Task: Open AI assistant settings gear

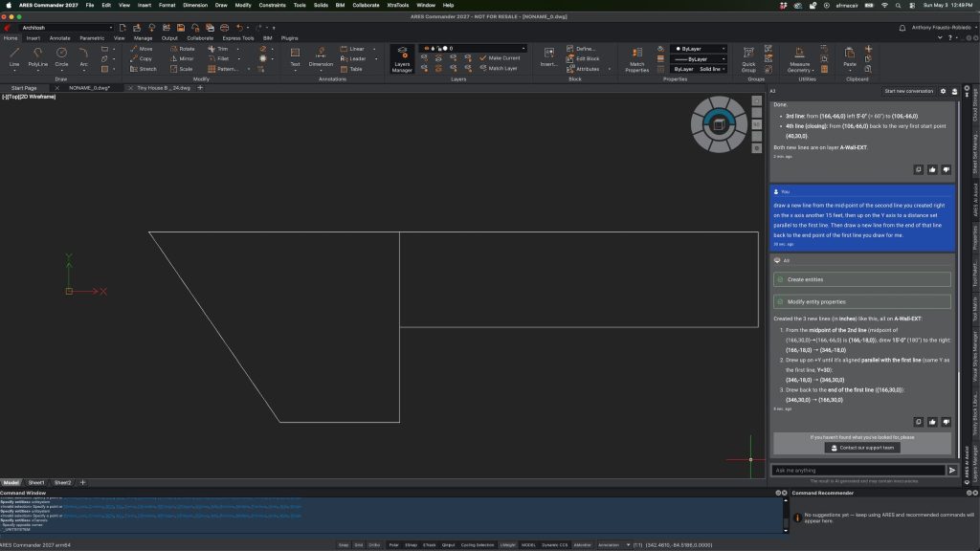Action: pos(943,91)
